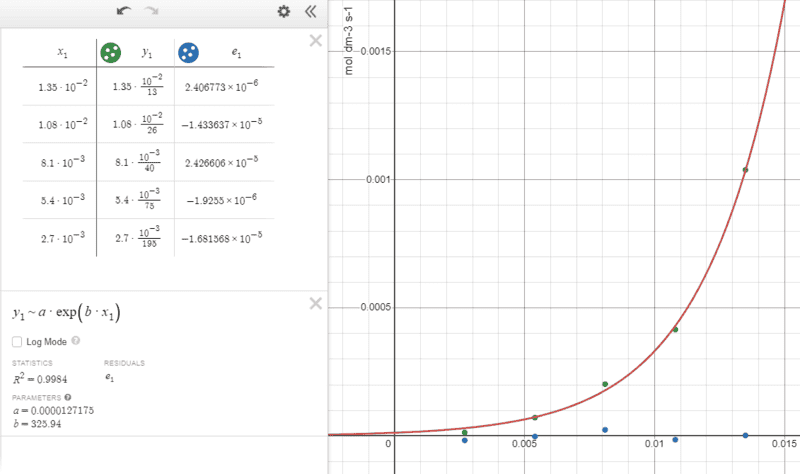Delete the regression expression
The height and width of the screenshot is (474, 800).
(x=316, y=304)
